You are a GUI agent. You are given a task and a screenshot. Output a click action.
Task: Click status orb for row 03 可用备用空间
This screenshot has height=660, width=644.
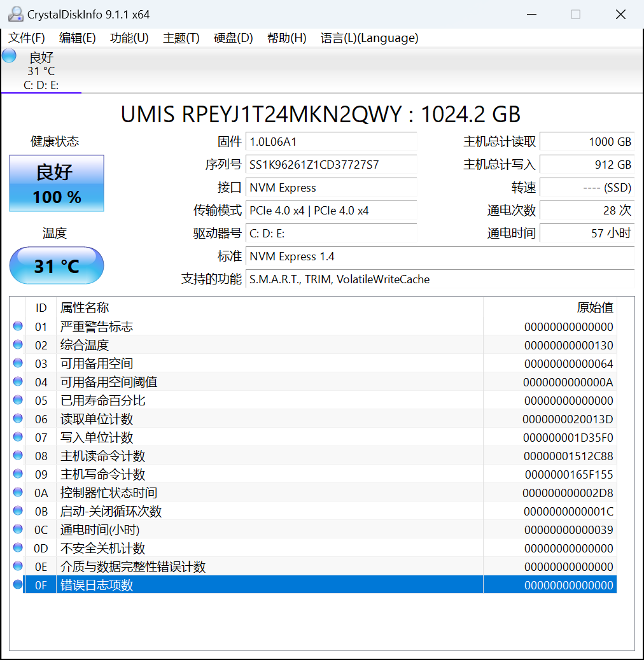pos(18,363)
